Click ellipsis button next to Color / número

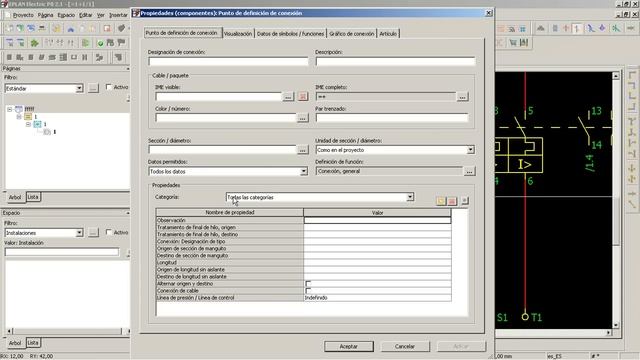pos(302,118)
